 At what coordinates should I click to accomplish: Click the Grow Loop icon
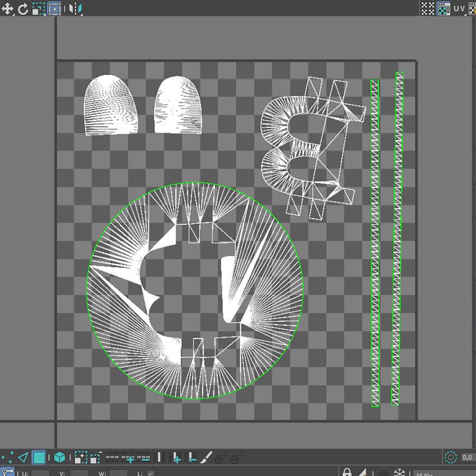click(128, 458)
